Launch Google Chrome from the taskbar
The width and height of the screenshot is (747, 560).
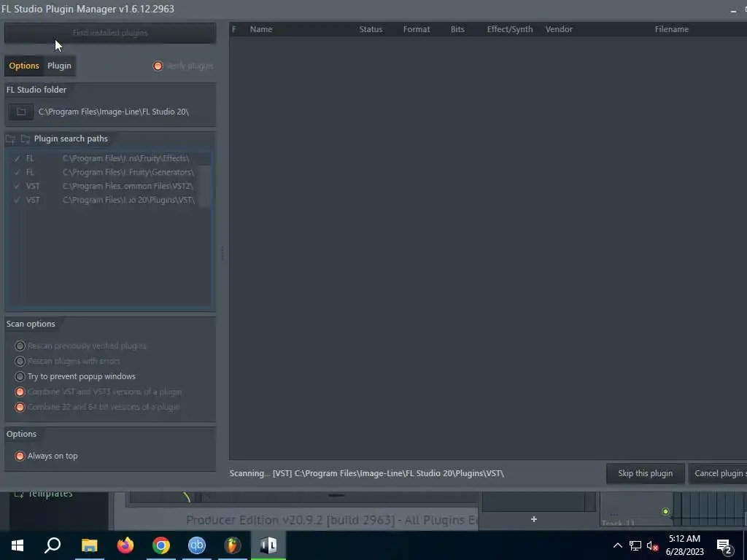[161, 545]
